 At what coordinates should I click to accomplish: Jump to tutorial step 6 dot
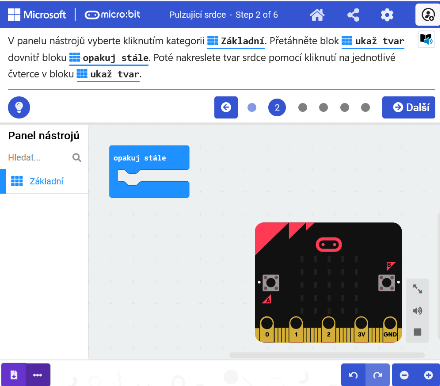click(365, 107)
